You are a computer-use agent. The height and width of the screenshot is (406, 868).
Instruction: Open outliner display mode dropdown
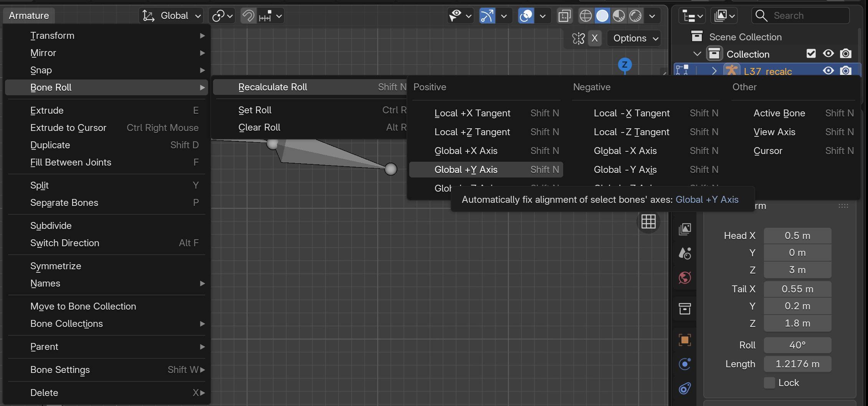click(724, 16)
